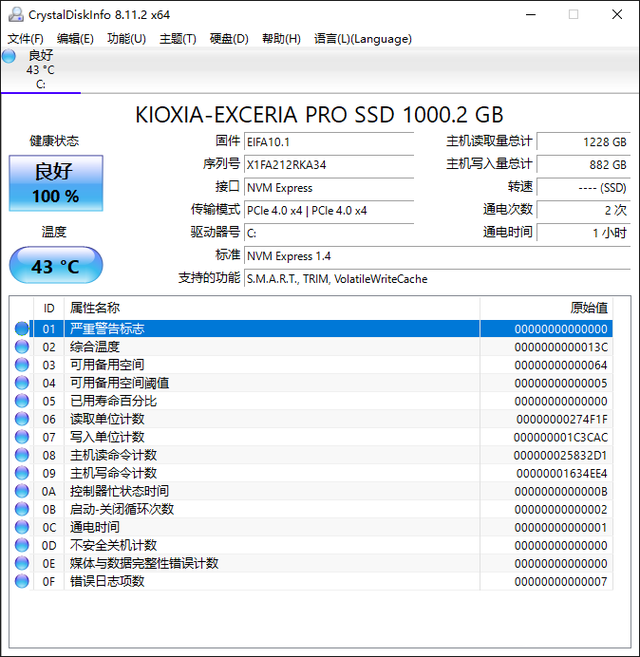Minimize the CrystalDiskInfo window

coord(531,15)
